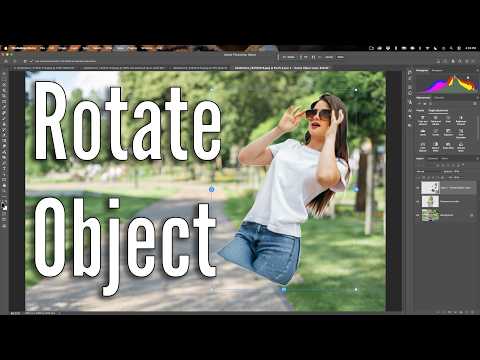Toggle visibility of the Background layer
480x360 pixels.
[x=418, y=215]
